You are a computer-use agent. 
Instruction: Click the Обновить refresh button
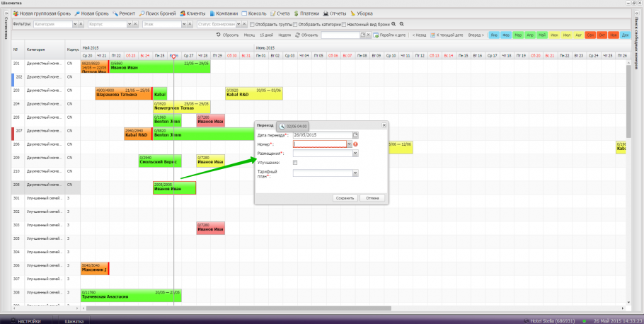[306, 35]
